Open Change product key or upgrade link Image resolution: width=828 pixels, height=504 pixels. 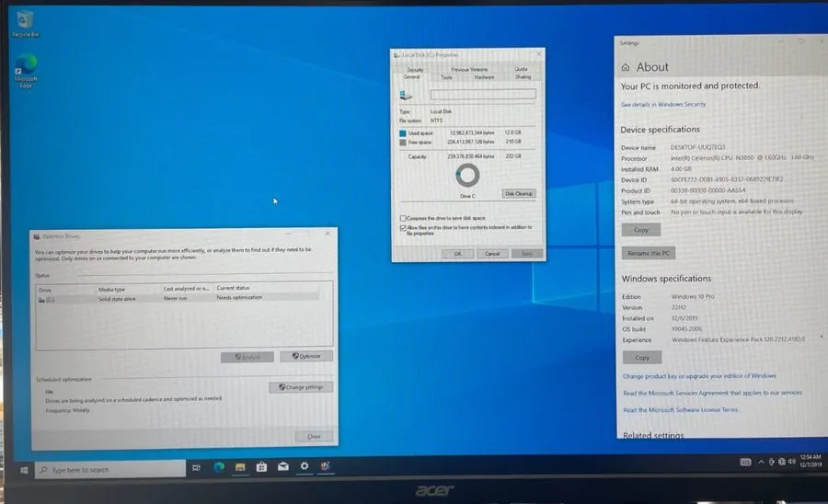click(699, 376)
